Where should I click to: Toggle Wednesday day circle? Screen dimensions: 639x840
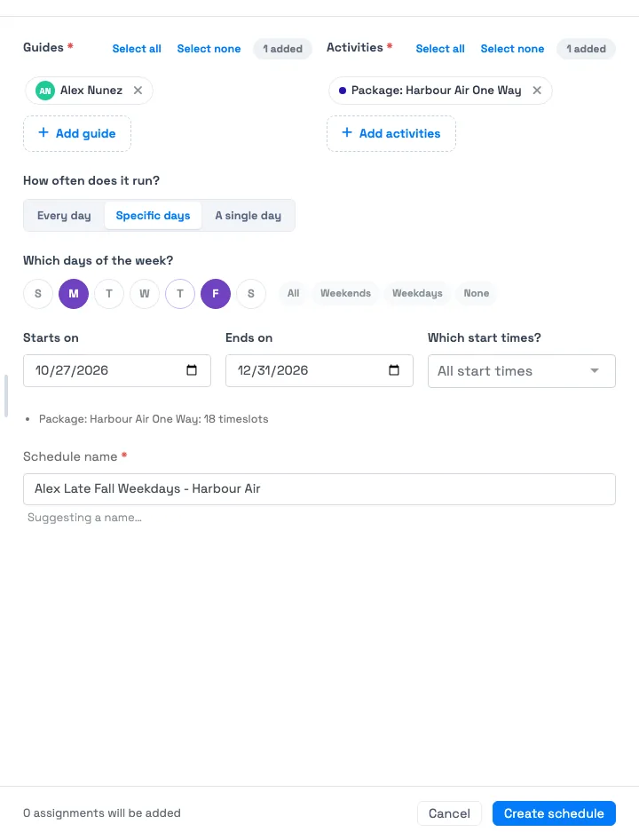click(x=145, y=294)
